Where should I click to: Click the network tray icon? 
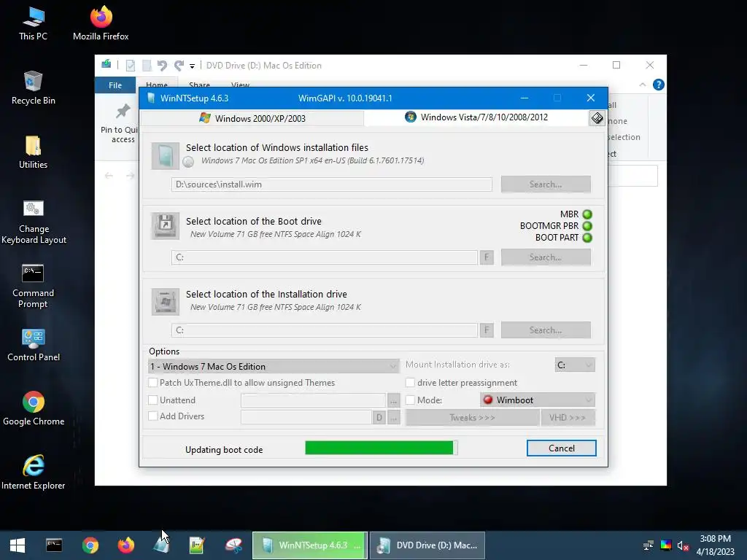(x=648, y=545)
